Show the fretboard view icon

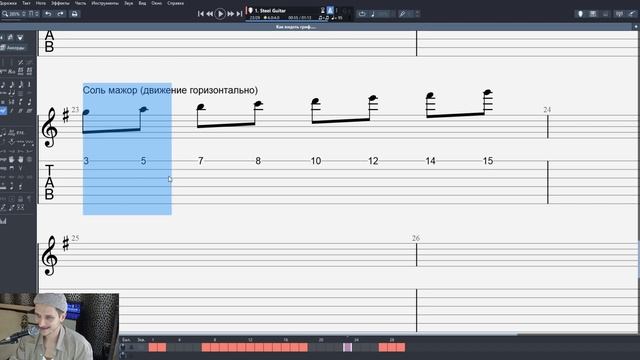[x=580, y=14]
